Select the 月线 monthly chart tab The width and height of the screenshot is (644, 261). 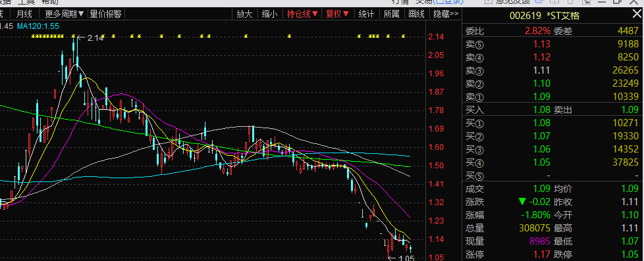(x=24, y=14)
